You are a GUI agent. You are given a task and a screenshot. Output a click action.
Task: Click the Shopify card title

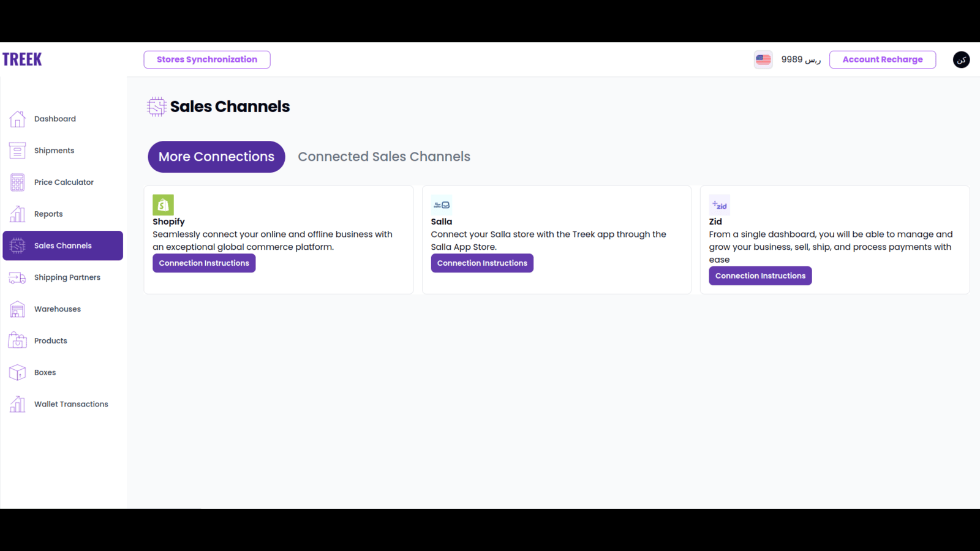pyautogui.click(x=168, y=222)
